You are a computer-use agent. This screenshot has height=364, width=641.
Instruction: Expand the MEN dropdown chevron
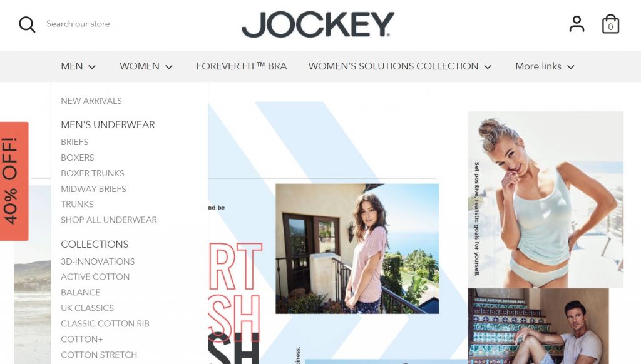pos(92,67)
